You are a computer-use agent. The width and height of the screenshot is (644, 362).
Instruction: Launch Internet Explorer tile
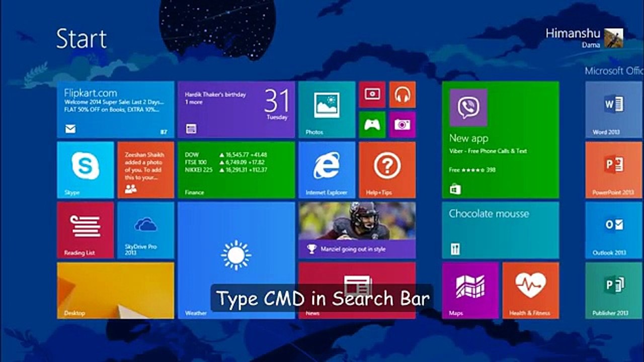[x=327, y=170]
